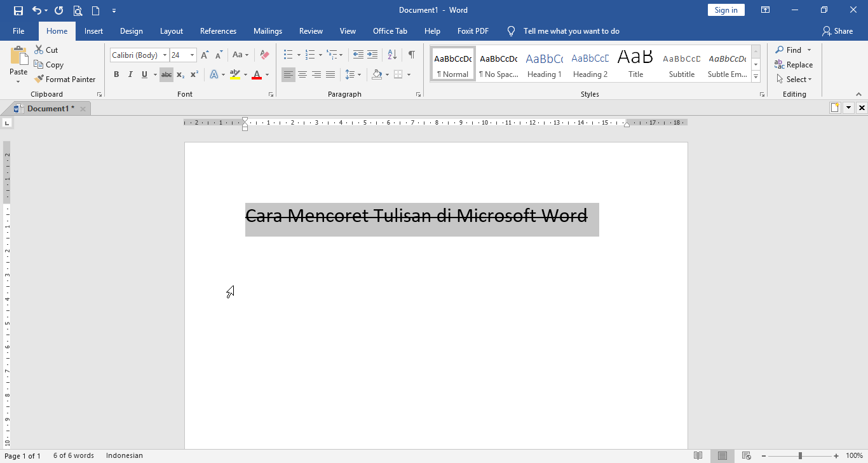Click the Sign in button
Image resolution: width=868 pixels, height=463 pixels.
pyautogui.click(x=726, y=10)
